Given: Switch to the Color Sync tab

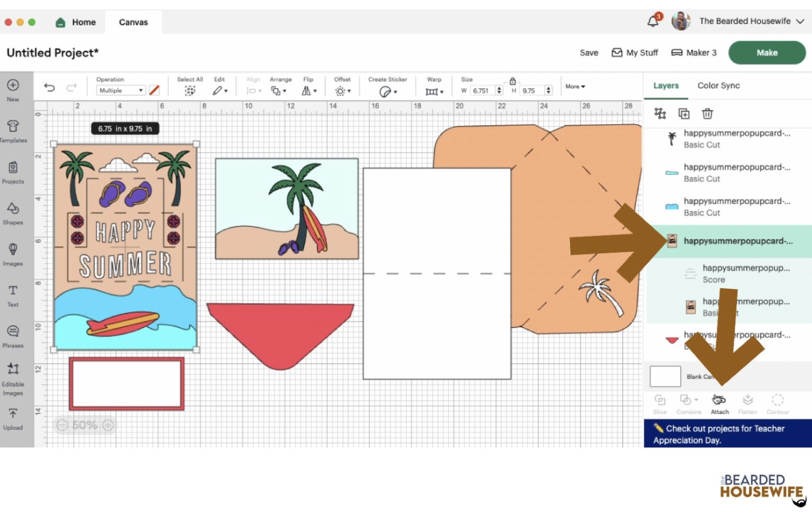Looking at the screenshot, I should coord(718,86).
